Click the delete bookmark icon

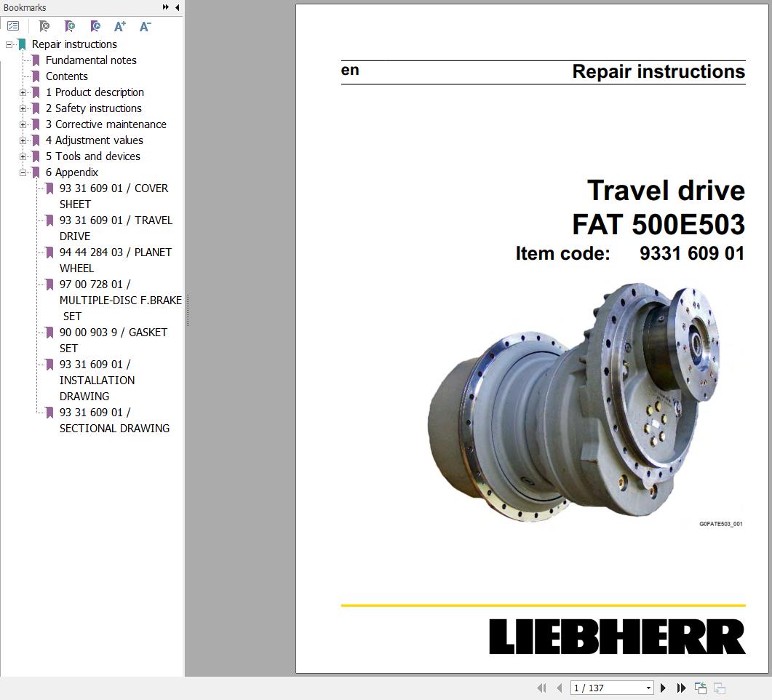(44, 26)
